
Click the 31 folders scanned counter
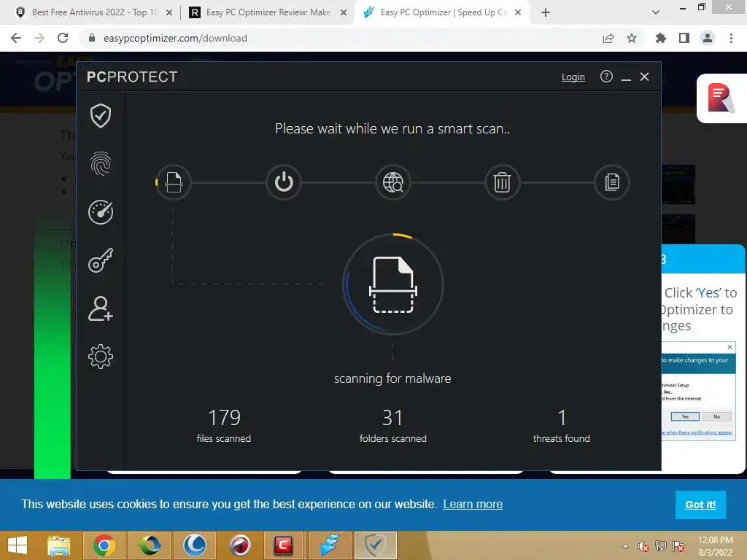(393, 426)
